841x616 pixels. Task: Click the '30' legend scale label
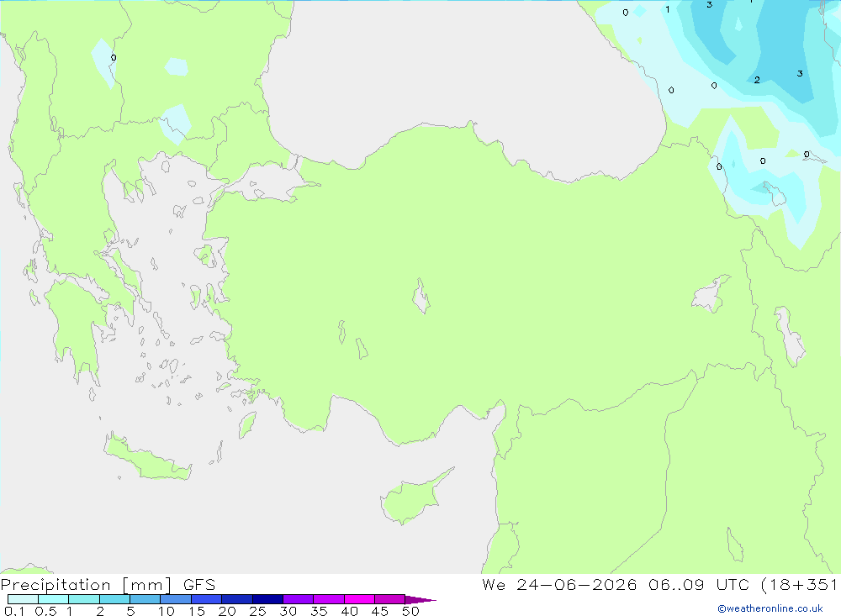click(x=288, y=611)
